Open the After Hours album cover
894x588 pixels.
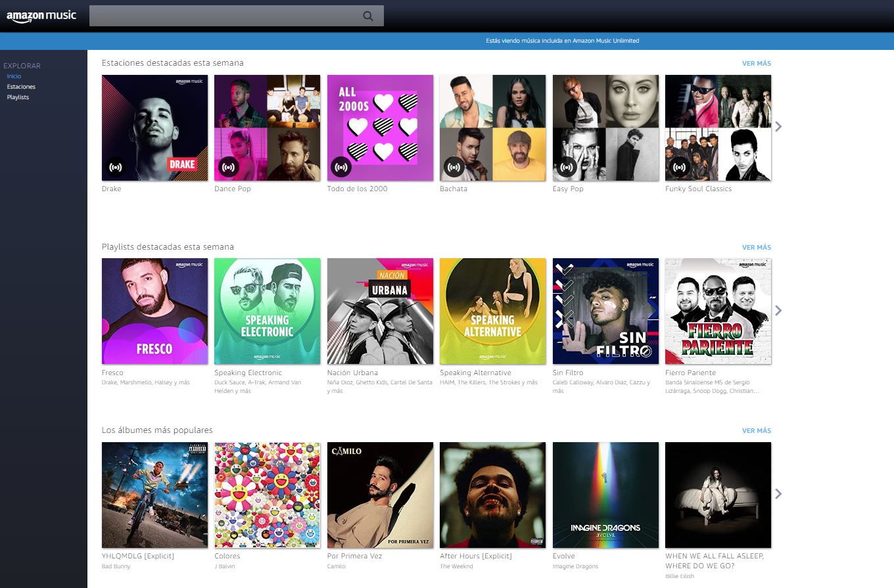pyautogui.click(x=493, y=495)
